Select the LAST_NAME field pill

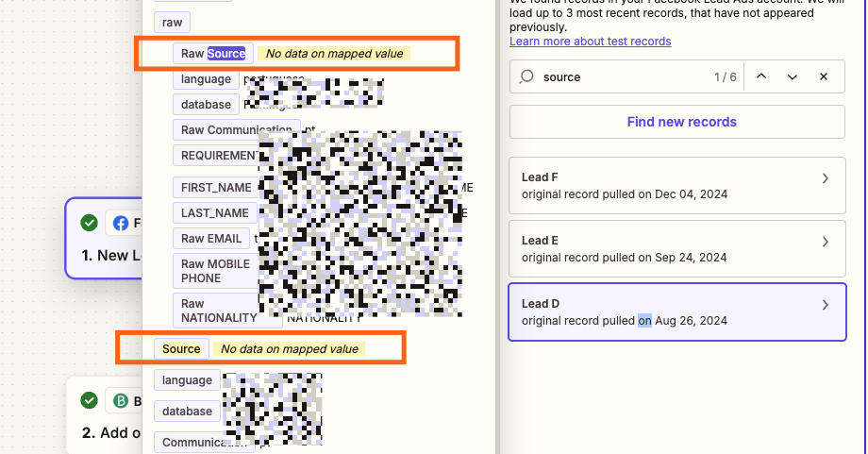[215, 213]
